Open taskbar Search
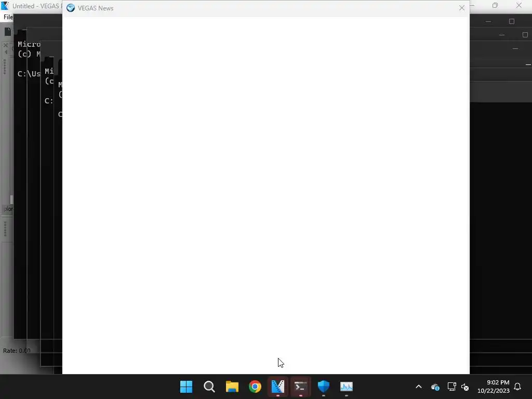Screen dimensions: 532x399 pos(209,387)
